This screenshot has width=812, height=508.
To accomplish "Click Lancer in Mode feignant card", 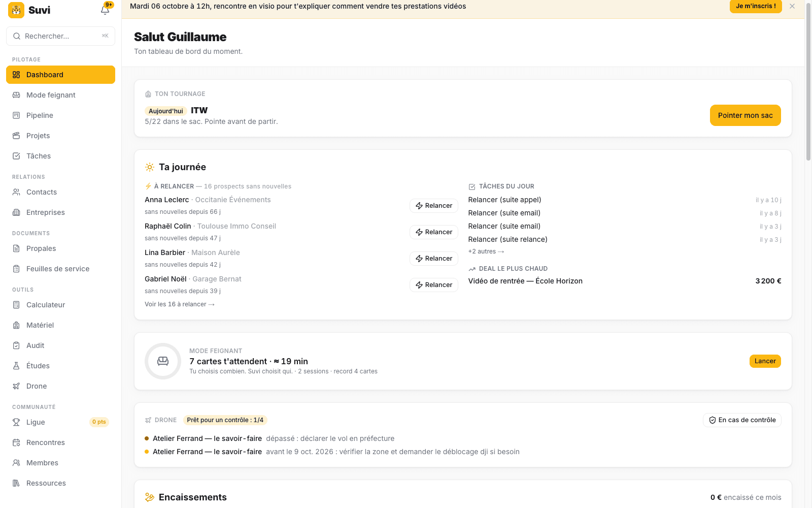I will [765, 361].
